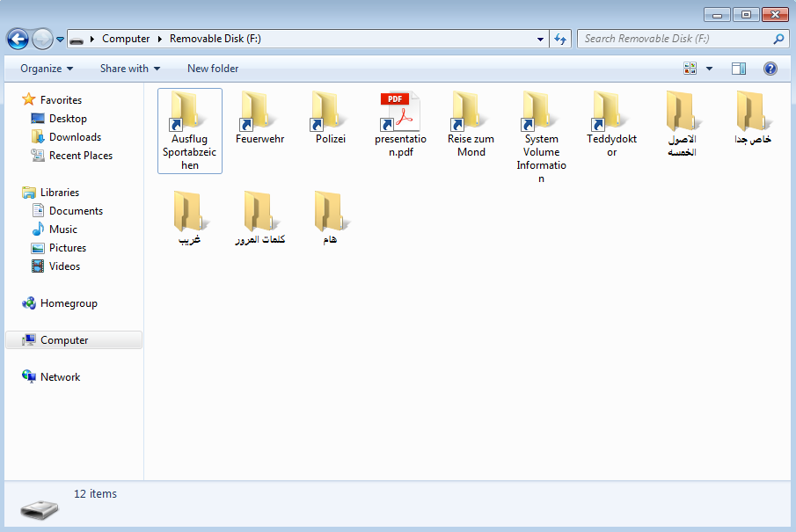Click the Help question mark icon
This screenshot has height=532, width=796.
(770, 69)
